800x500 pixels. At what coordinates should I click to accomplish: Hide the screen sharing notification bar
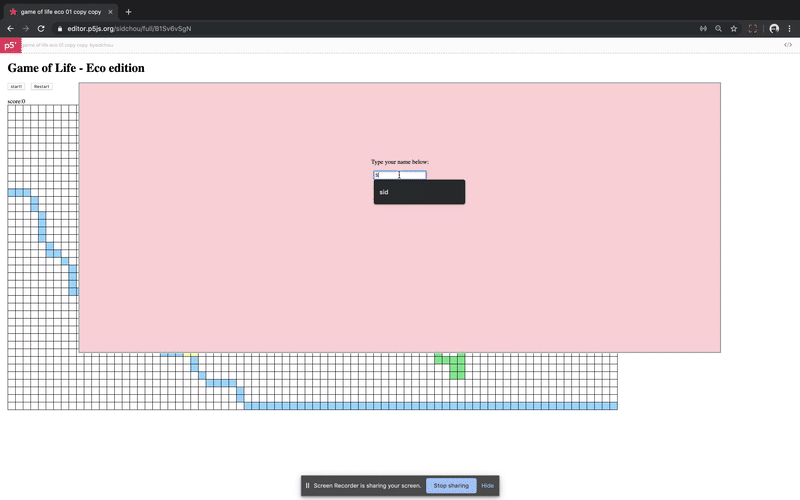pyautogui.click(x=487, y=485)
